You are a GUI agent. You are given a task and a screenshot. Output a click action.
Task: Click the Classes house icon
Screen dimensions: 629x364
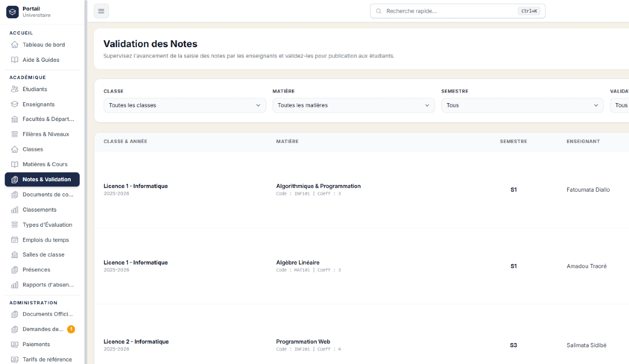(15, 149)
